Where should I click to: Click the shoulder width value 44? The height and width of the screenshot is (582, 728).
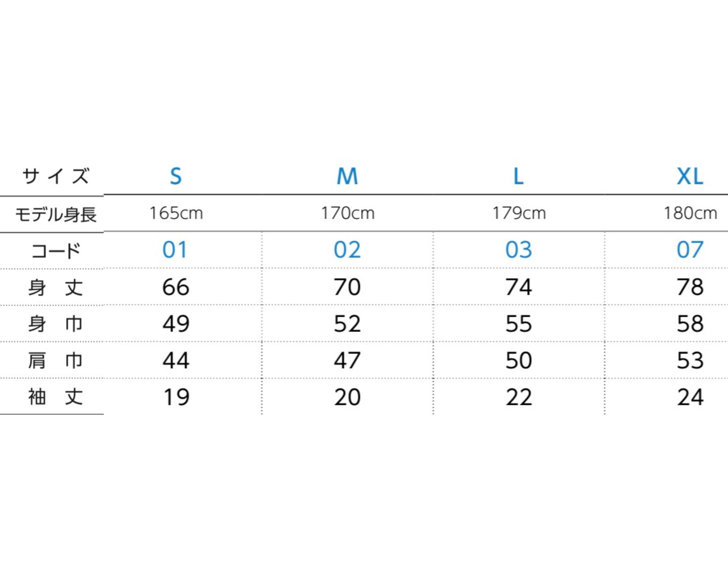[x=176, y=360]
